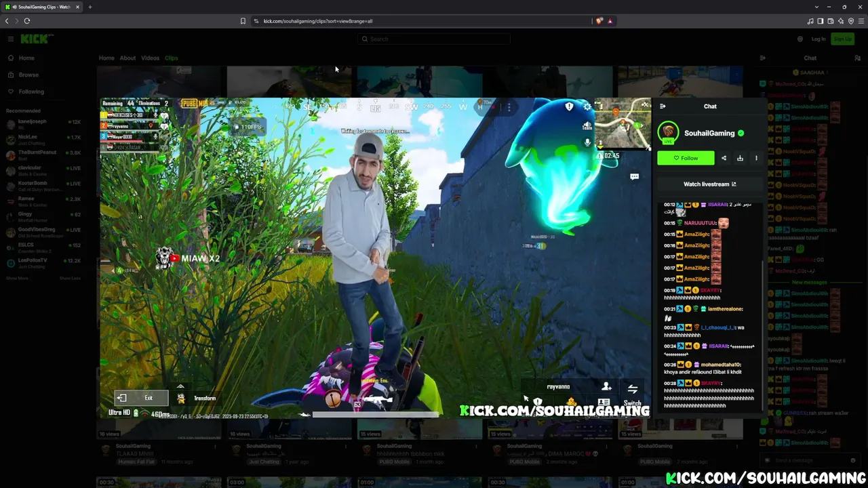Image resolution: width=868 pixels, height=488 pixels.
Task: Reload the page in browser
Action: (27, 21)
